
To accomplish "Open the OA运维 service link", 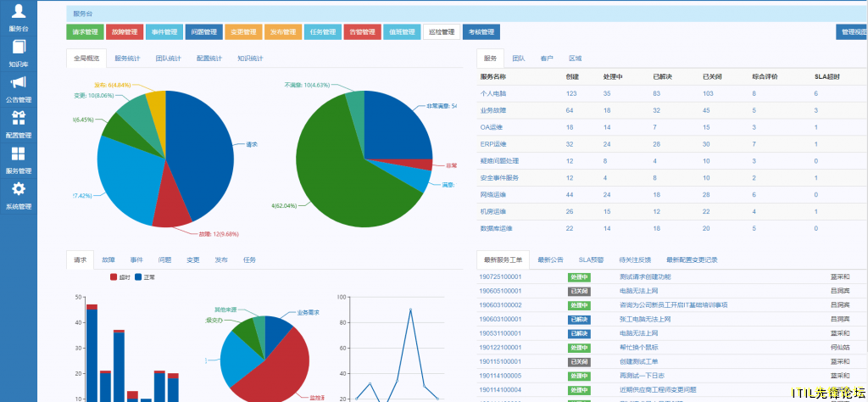I will point(492,127).
